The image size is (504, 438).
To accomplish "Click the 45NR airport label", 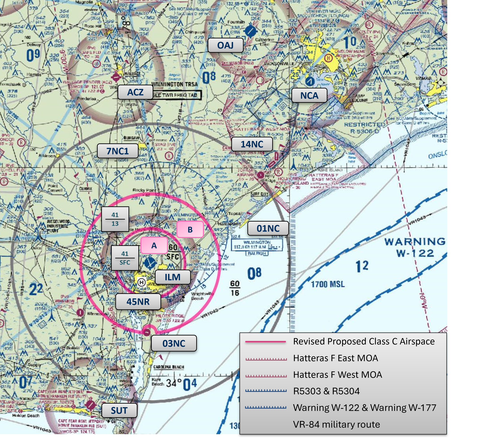I will (x=138, y=301).
